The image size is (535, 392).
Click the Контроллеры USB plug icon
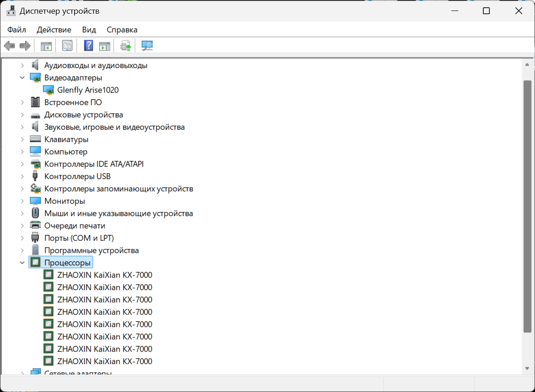35,176
